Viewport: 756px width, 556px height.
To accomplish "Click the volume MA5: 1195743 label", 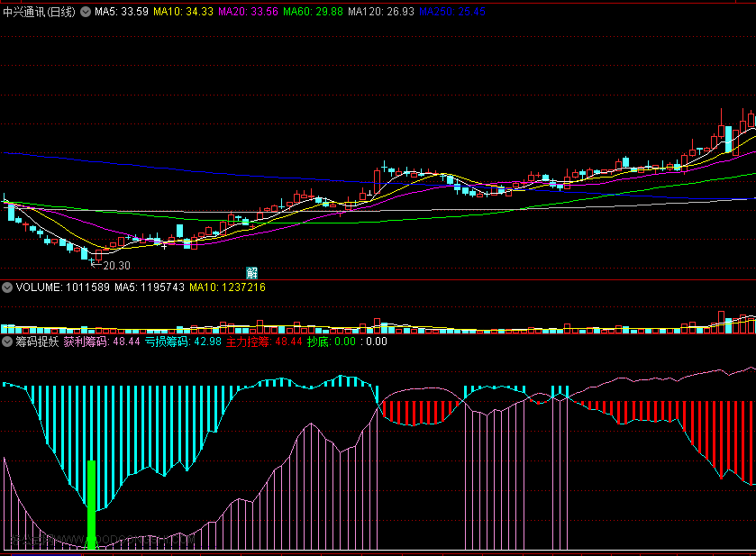I will click(x=150, y=287).
